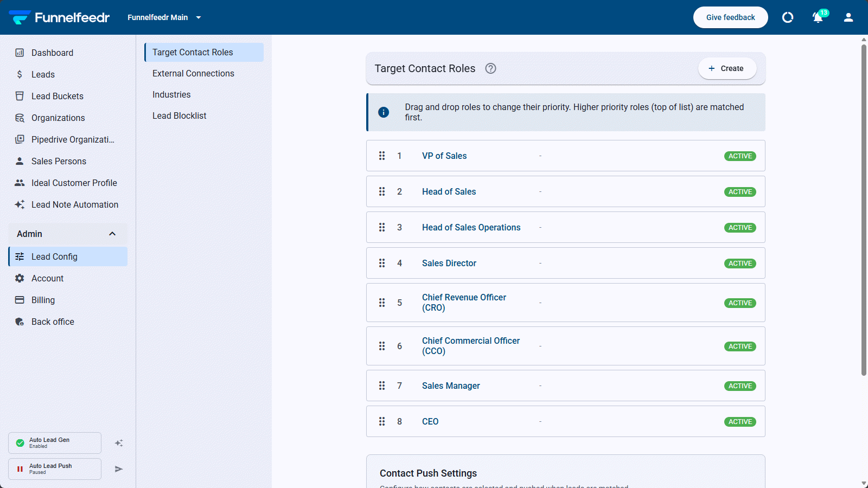Click ACTIVE badge on CEO row
The image size is (868, 488).
(x=740, y=422)
